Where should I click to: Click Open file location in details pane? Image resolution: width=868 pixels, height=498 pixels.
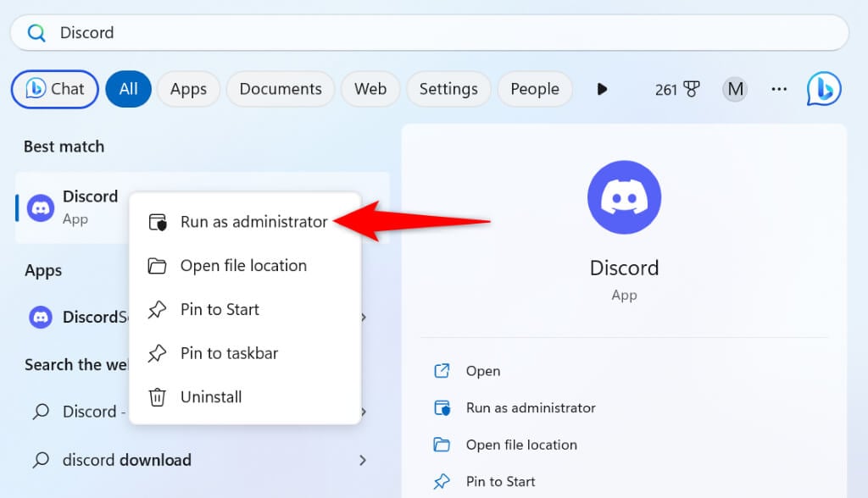(x=521, y=445)
